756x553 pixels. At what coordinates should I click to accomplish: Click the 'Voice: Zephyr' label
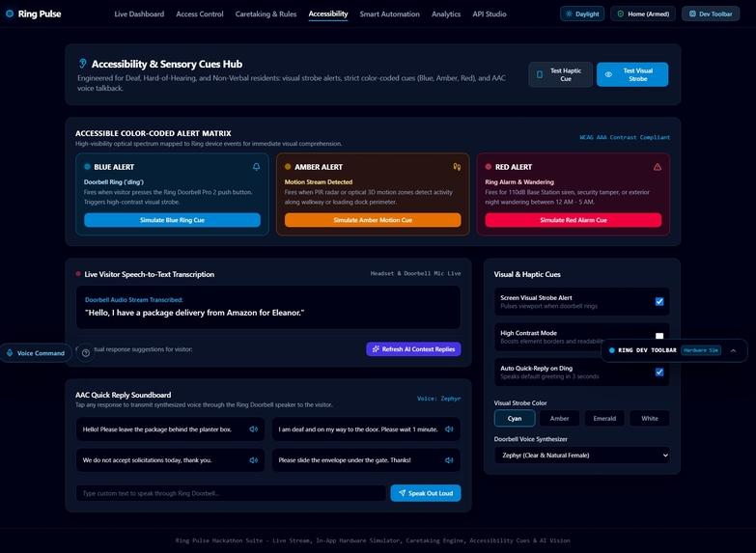coord(438,399)
